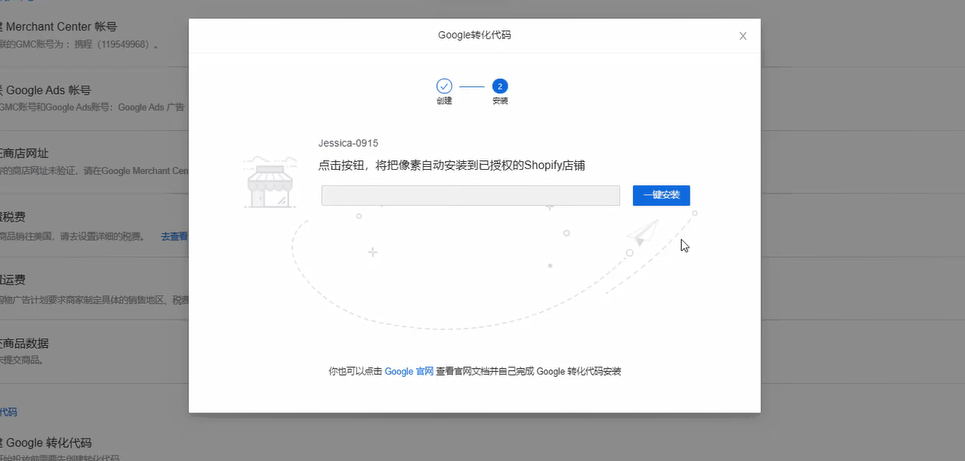Click the 安装 step label
Screen dimensions: 965x461
500,102
